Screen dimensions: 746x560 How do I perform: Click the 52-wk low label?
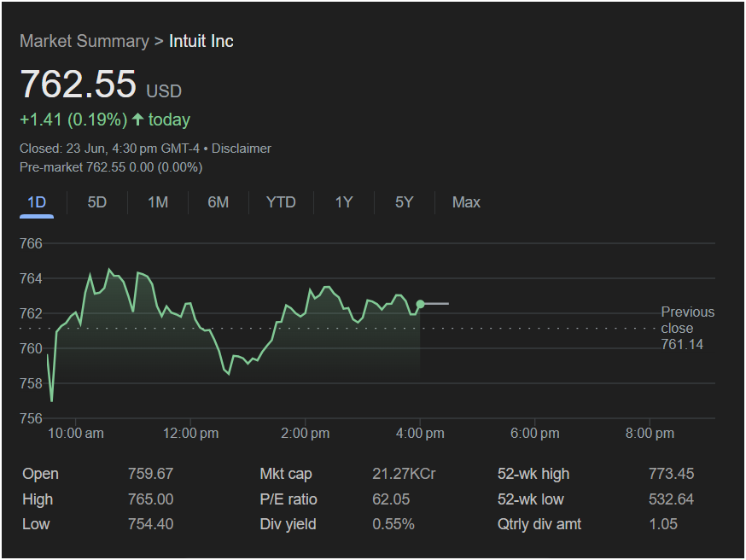(530, 499)
